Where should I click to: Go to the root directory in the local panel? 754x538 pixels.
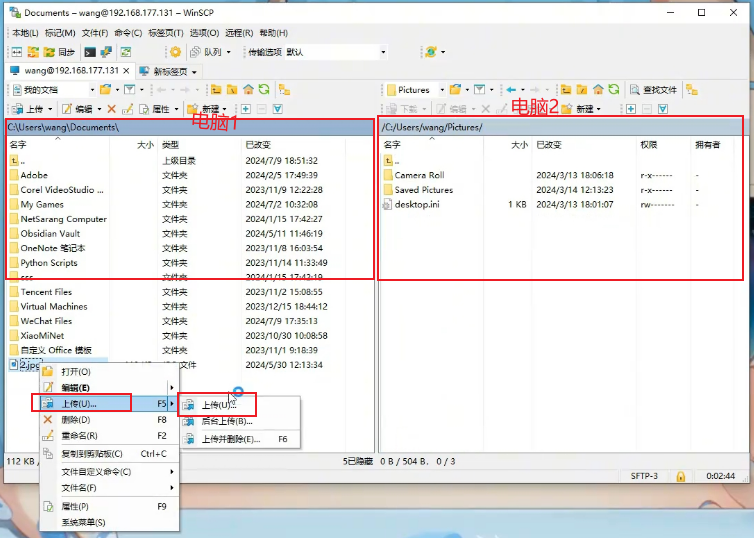coord(232,90)
